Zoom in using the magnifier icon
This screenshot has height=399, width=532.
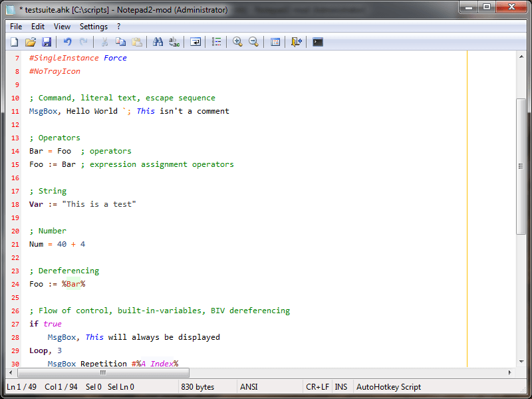237,41
